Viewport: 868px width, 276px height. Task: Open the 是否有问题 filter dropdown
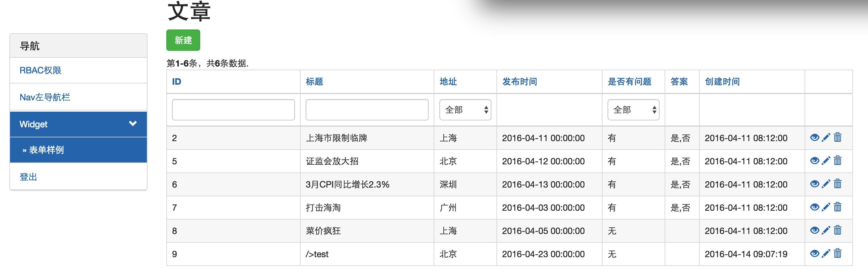[x=633, y=110]
